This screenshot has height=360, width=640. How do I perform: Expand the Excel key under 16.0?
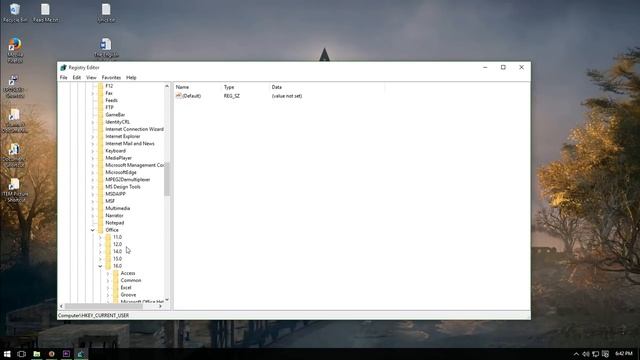pos(108,288)
